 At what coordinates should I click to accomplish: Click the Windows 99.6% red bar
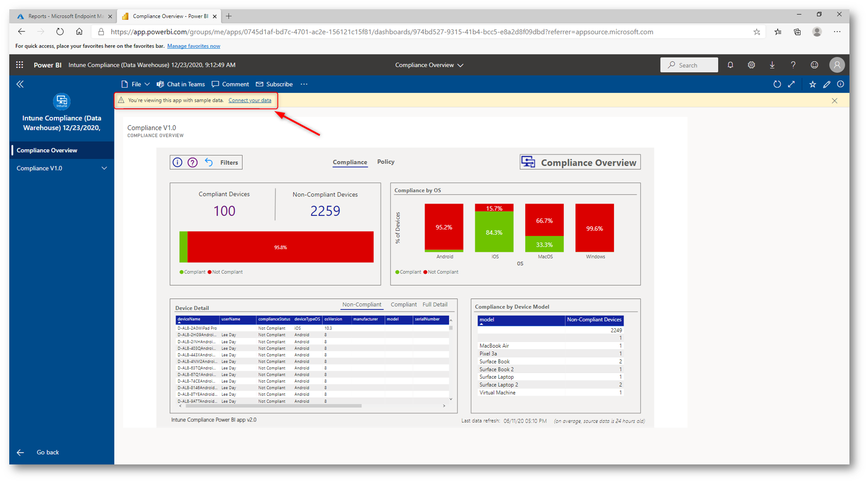point(594,228)
